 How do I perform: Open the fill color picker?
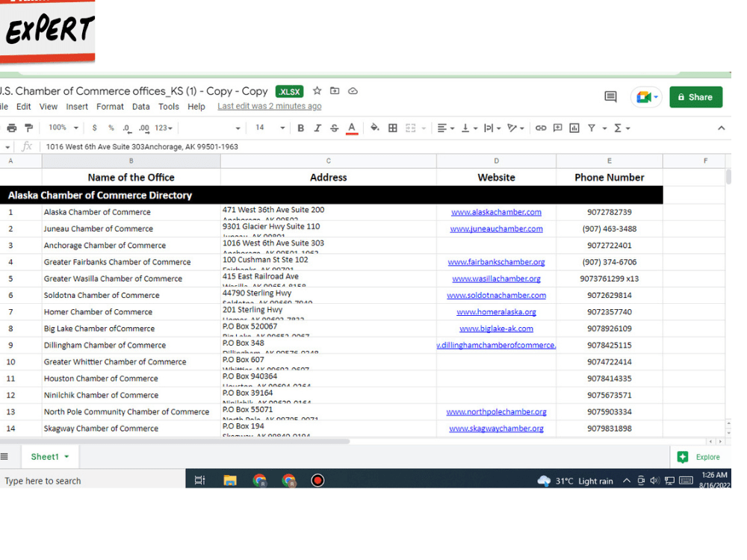[x=375, y=128]
